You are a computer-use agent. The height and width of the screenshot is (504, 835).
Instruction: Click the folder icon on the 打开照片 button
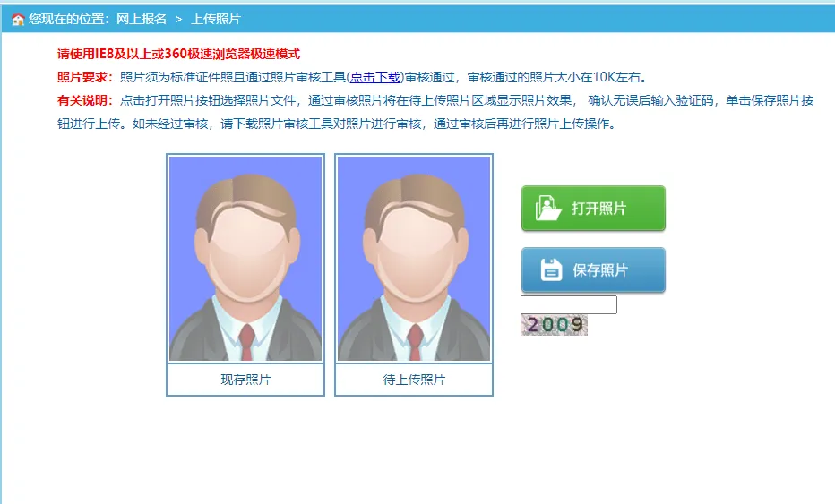[548, 208]
